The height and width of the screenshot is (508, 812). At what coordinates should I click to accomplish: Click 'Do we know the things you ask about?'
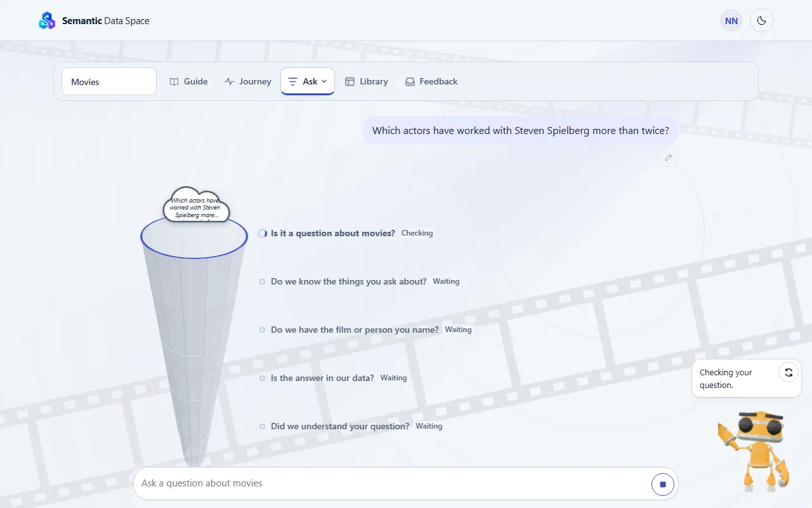click(x=349, y=281)
